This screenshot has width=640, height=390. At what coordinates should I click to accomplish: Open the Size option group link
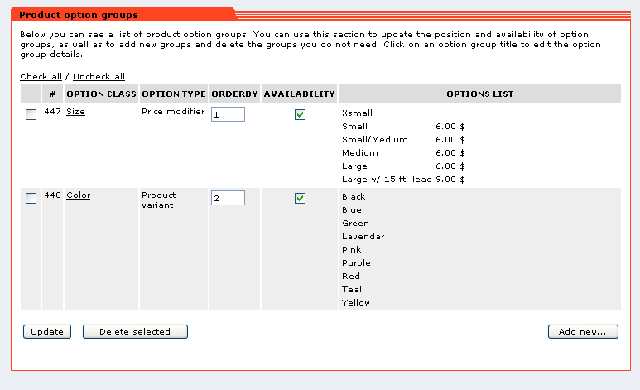[x=76, y=111]
